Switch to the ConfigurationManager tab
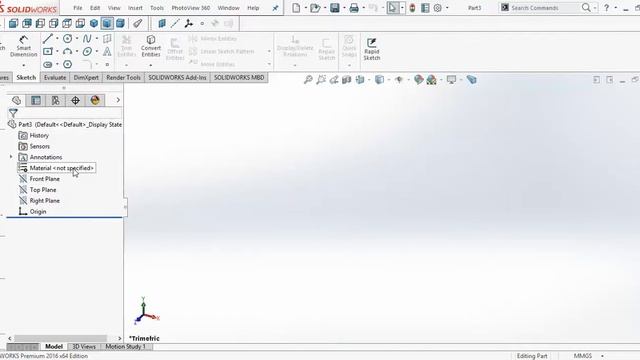The width and height of the screenshot is (640, 360). click(56, 100)
